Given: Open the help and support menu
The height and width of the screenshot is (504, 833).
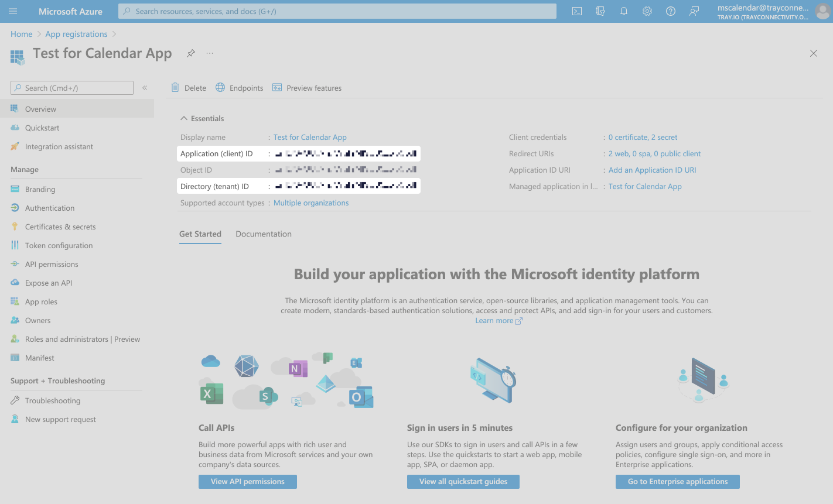Looking at the screenshot, I should click(x=670, y=11).
